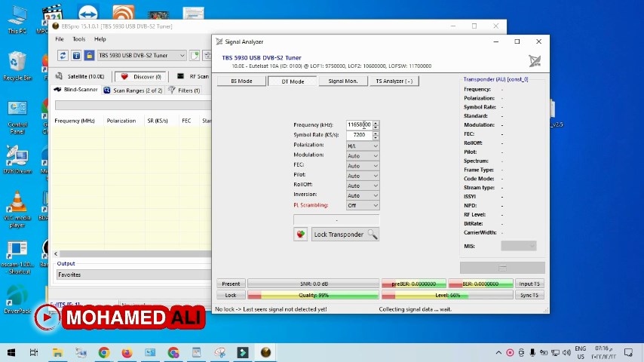The image size is (644, 362).
Task: Click the Sync TS button
Action: click(x=529, y=295)
